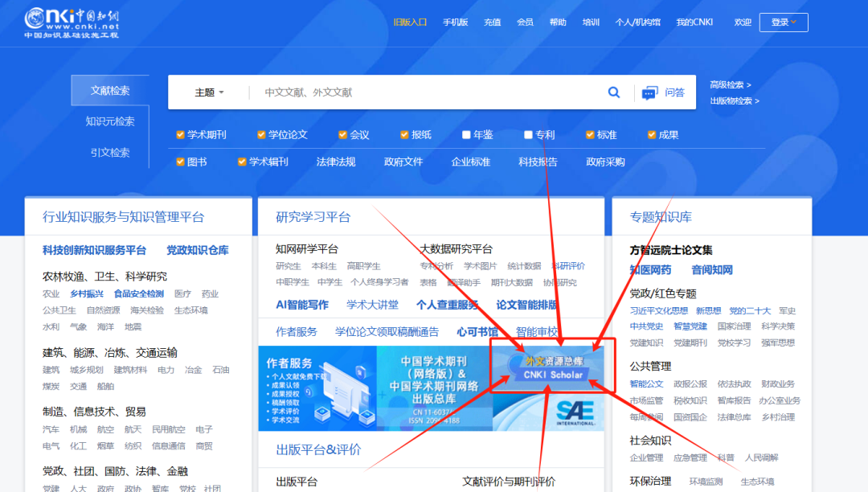Open 培训 in the top navigation
This screenshot has width=868, height=492.
(591, 23)
